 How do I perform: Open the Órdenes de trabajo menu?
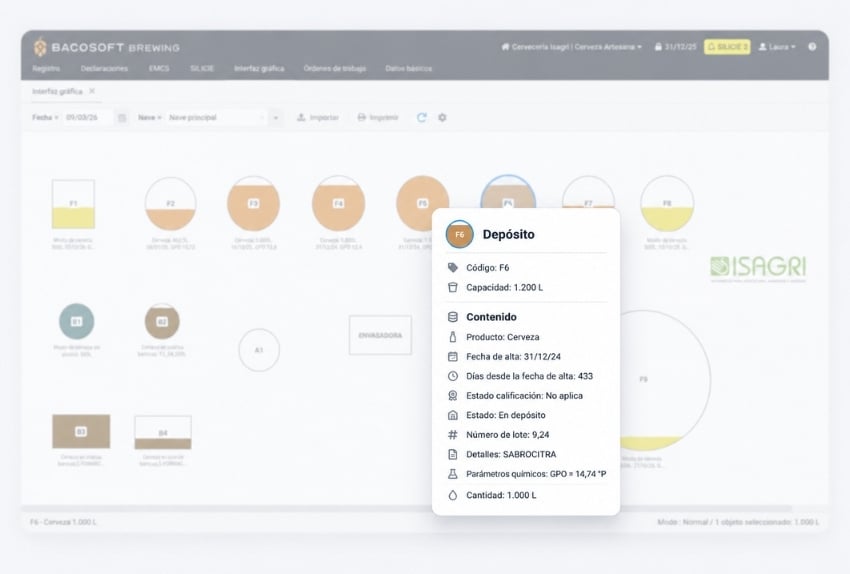334,68
